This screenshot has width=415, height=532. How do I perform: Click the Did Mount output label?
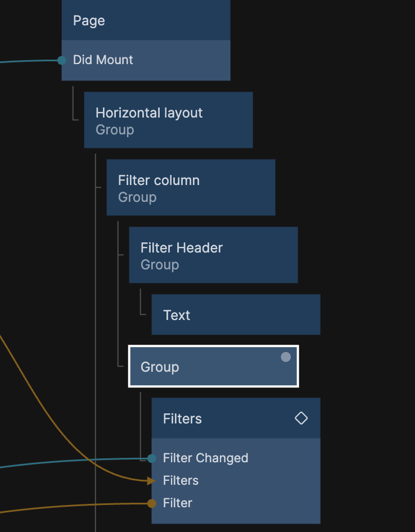(103, 60)
